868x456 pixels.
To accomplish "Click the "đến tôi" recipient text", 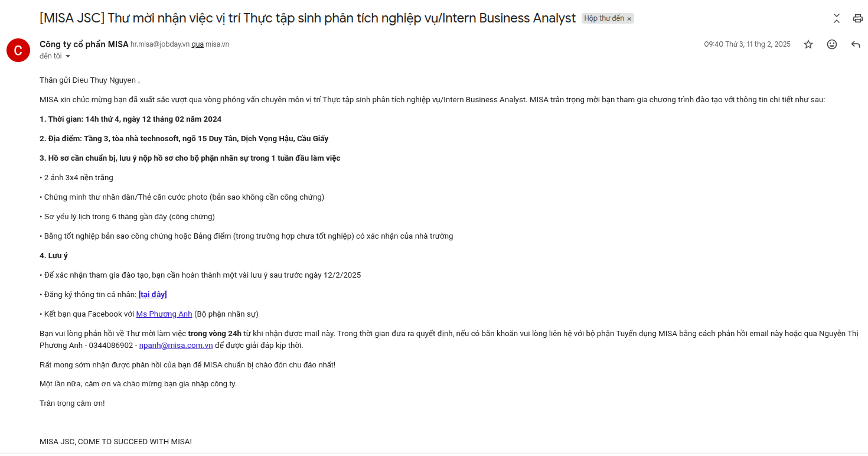I will [51, 56].
